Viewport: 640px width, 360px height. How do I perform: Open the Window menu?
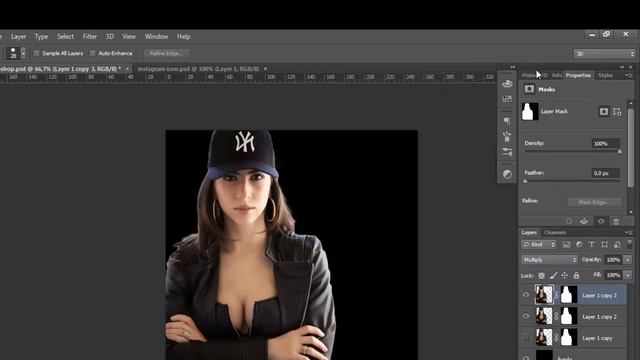click(156, 36)
